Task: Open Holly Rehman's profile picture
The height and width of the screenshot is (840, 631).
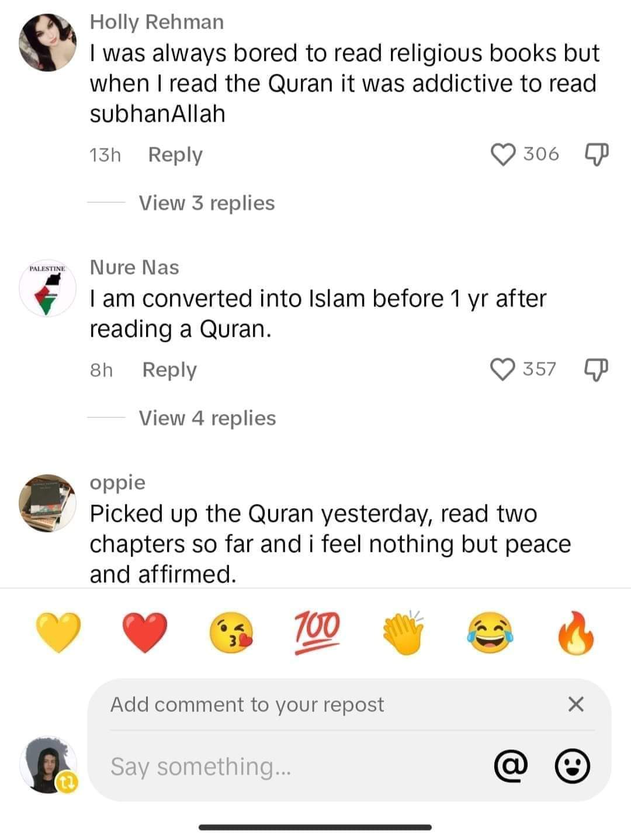Action: click(48, 43)
